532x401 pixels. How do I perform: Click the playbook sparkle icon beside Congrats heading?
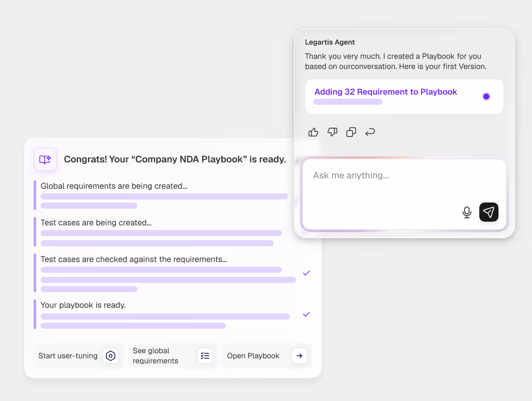click(45, 159)
